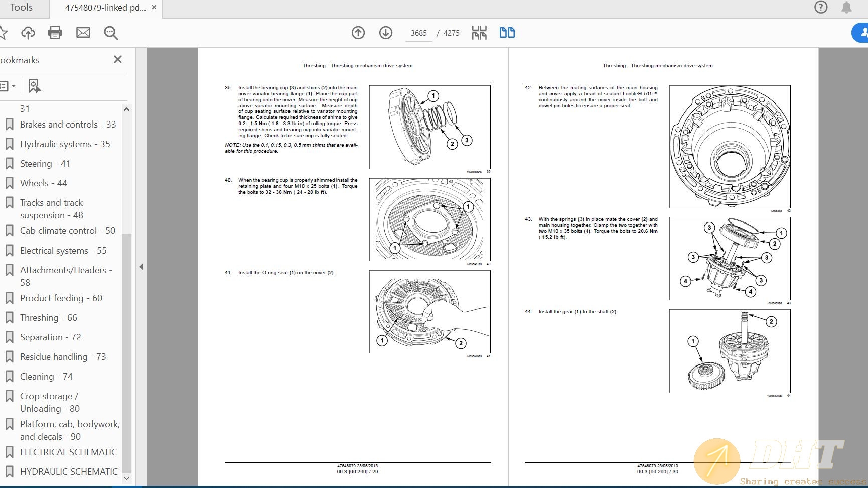Click bookmark icon beside HYDRAULIC SCHEMATIC
Image resolution: width=868 pixels, height=488 pixels.
click(9, 472)
